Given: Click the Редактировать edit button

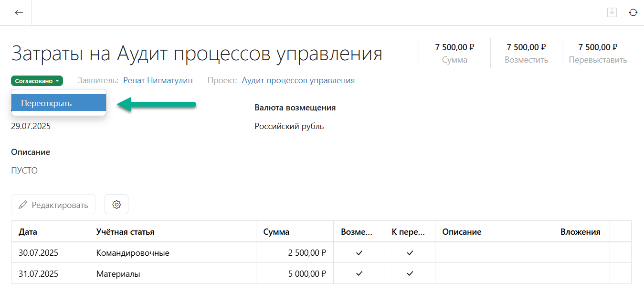Looking at the screenshot, I should coord(53,205).
